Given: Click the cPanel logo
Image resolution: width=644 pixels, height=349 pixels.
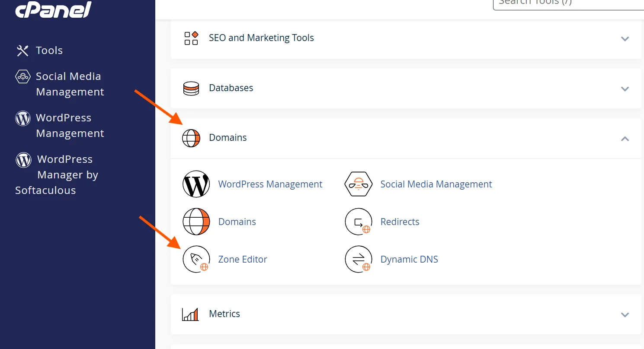Looking at the screenshot, I should pyautogui.click(x=52, y=10).
